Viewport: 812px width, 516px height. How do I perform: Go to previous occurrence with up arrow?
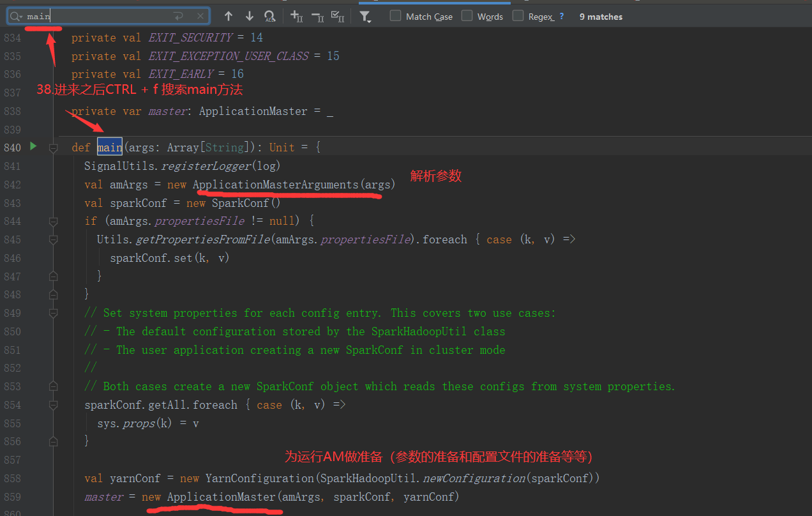point(228,16)
